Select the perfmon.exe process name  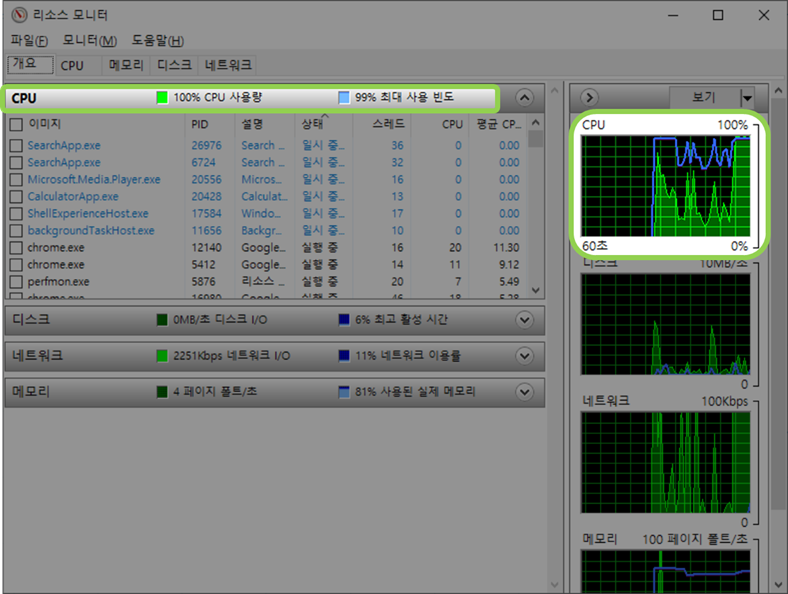[58, 282]
